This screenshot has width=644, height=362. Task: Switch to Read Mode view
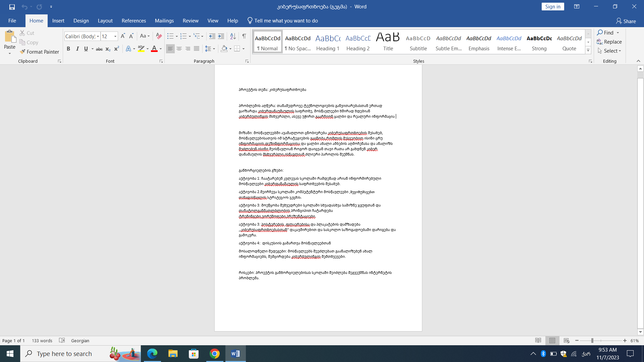pyautogui.click(x=538, y=341)
